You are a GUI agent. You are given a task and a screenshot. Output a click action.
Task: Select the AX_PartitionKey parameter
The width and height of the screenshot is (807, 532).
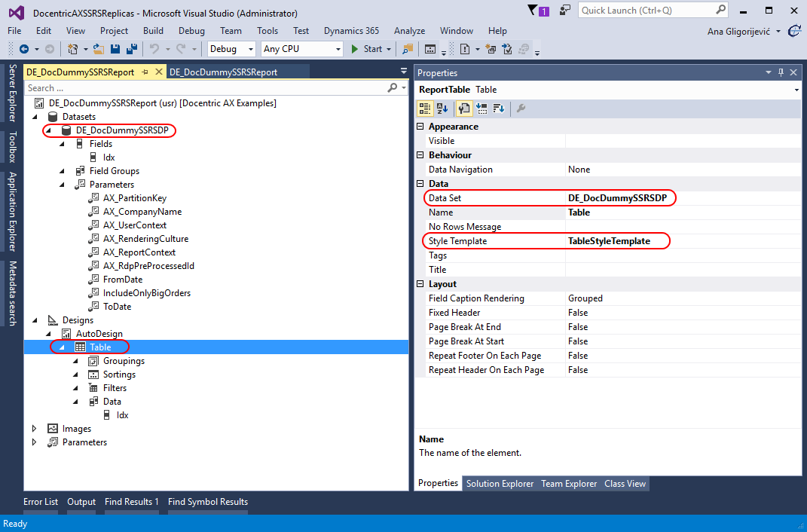pos(134,198)
